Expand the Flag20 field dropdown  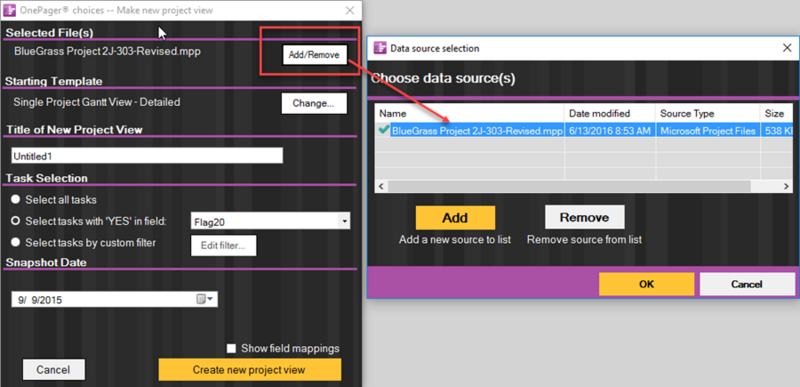(345, 221)
